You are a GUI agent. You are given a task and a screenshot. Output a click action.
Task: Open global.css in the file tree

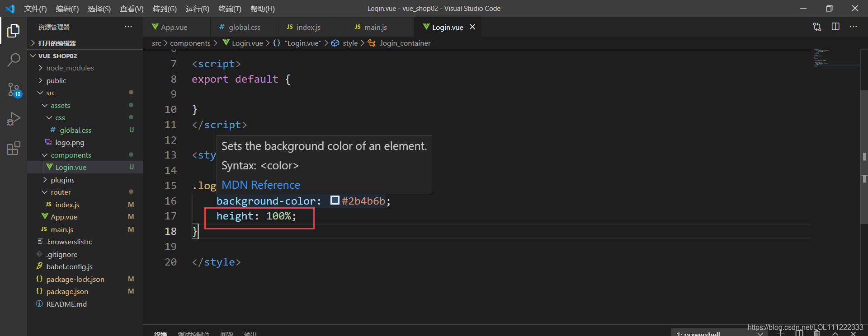coord(85,130)
